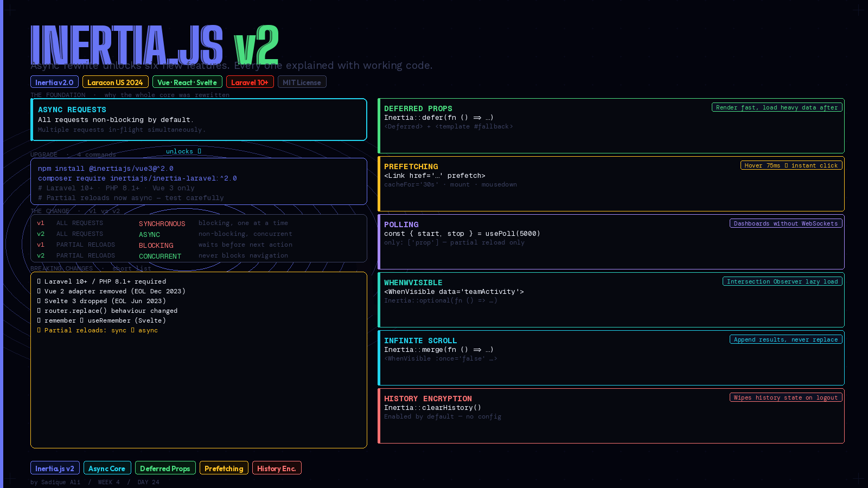This screenshot has height=488, width=868.
Task: Switch to the 'Async Core' tab at bottom
Action: point(107,468)
